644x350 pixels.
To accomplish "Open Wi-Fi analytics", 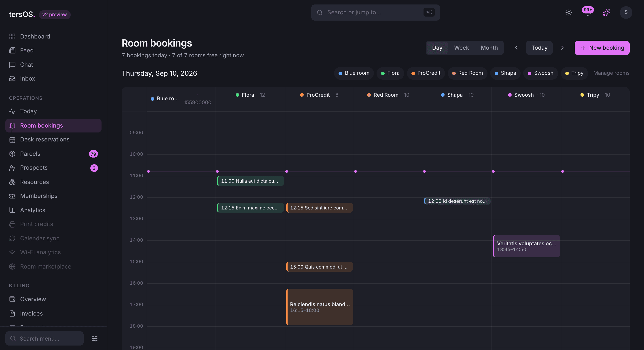I will point(53,252).
